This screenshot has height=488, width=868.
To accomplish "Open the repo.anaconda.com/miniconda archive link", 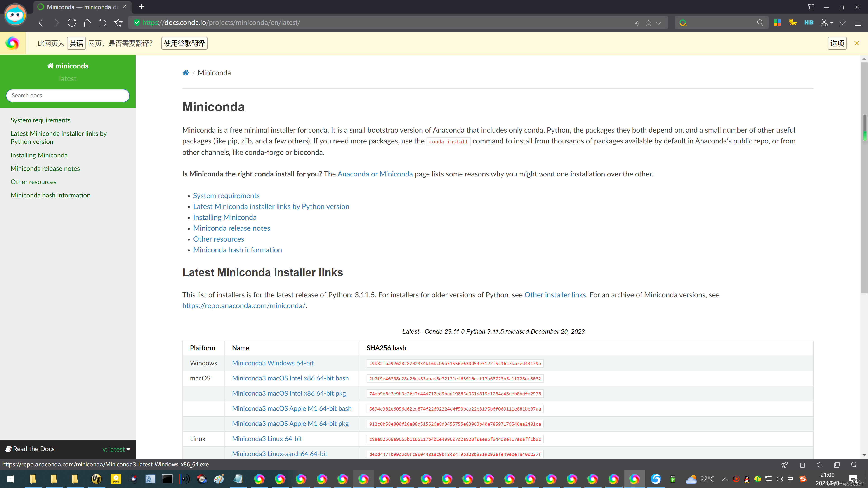I will point(244,305).
